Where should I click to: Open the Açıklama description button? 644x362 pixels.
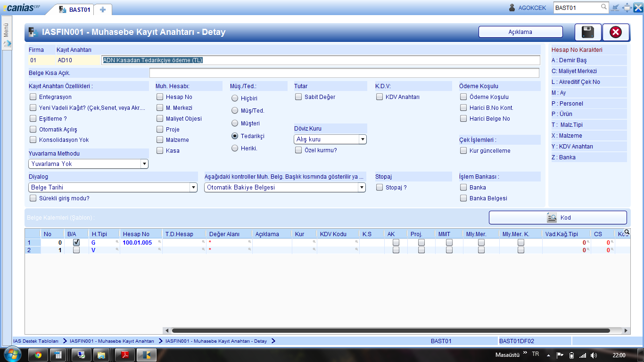pyautogui.click(x=520, y=32)
